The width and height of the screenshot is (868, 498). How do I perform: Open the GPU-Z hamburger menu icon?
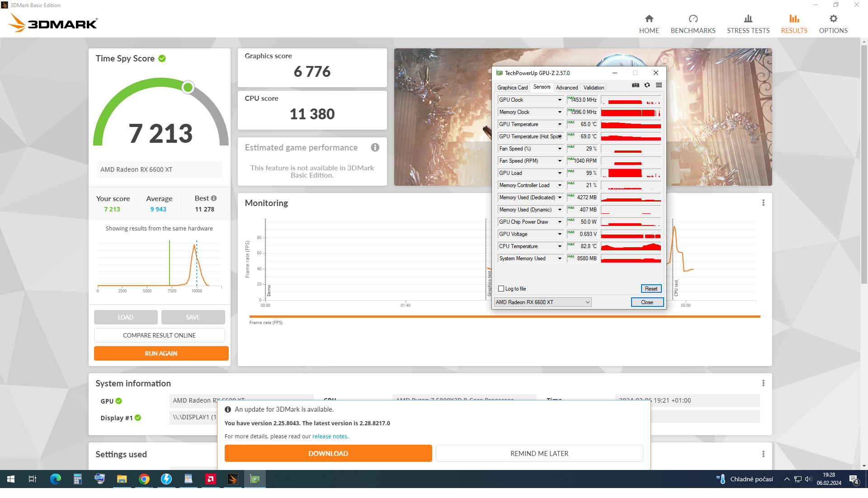click(659, 85)
